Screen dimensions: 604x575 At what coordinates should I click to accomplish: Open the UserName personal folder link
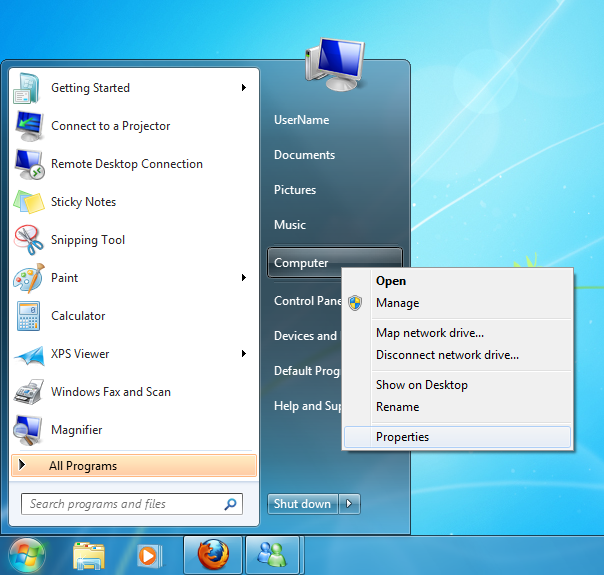click(302, 120)
